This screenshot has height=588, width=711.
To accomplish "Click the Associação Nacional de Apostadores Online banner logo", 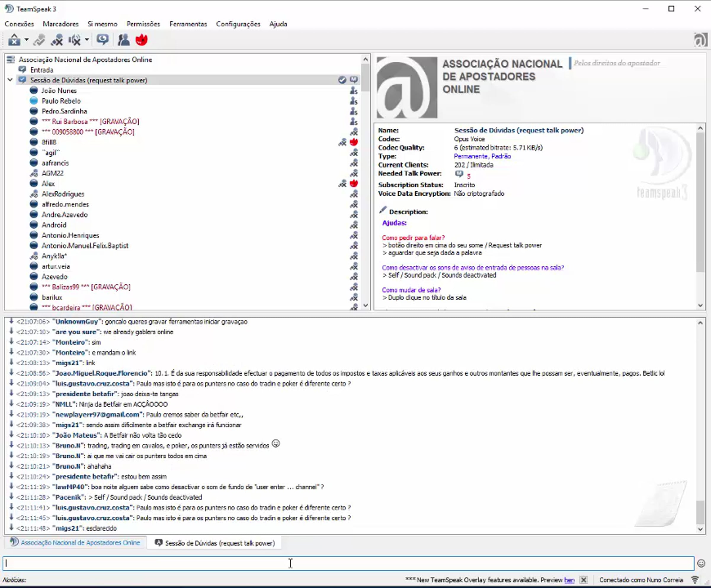I will pos(407,88).
